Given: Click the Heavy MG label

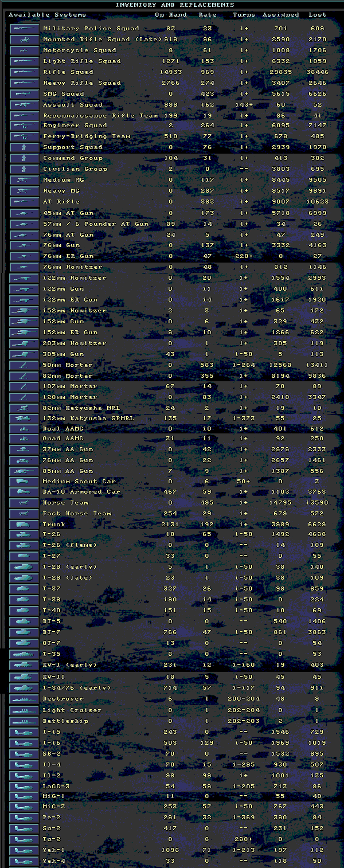Looking at the screenshot, I should [61, 191].
